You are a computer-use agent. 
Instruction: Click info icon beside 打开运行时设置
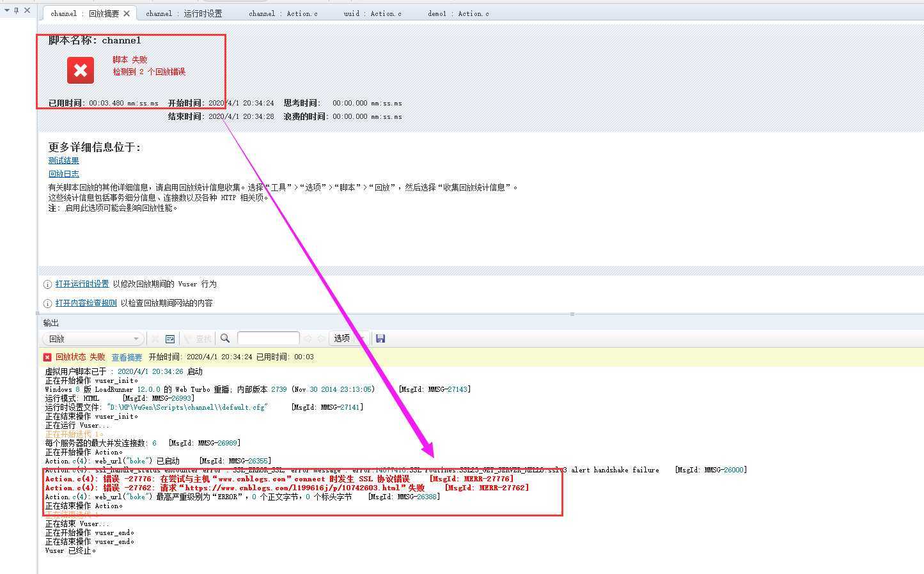(x=47, y=284)
